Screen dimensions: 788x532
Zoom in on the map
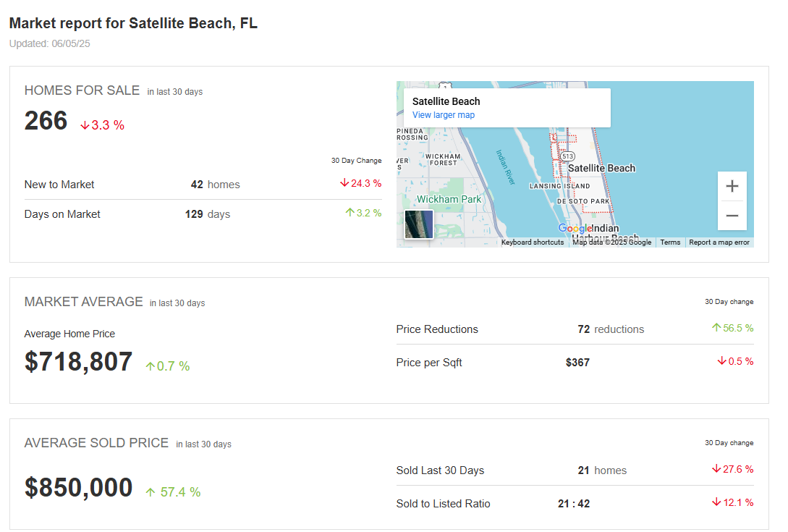pyautogui.click(x=732, y=186)
